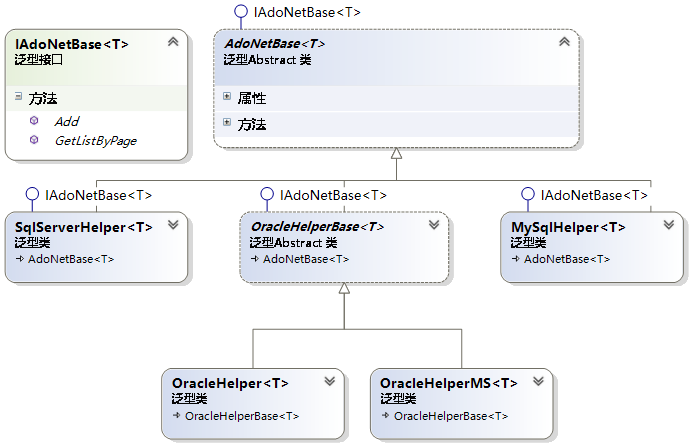Viewport: 691px width, 444px height.
Task: Click IAdoNetBase<T> label above SqlServerHelper<T>
Action: pyautogui.click(x=99, y=195)
